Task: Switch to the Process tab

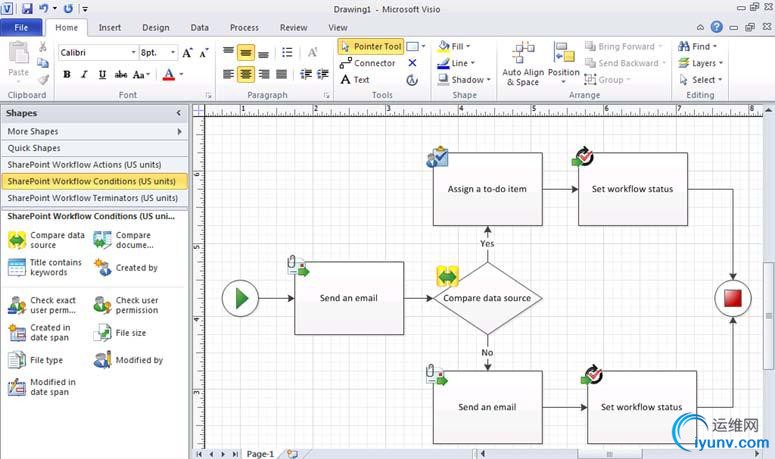Action: pyautogui.click(x=244, y=28)
